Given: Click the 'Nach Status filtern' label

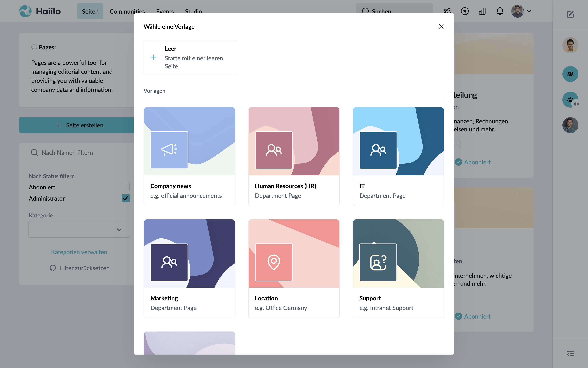Looking at the screenshot, I should click(x=52, y=176).
